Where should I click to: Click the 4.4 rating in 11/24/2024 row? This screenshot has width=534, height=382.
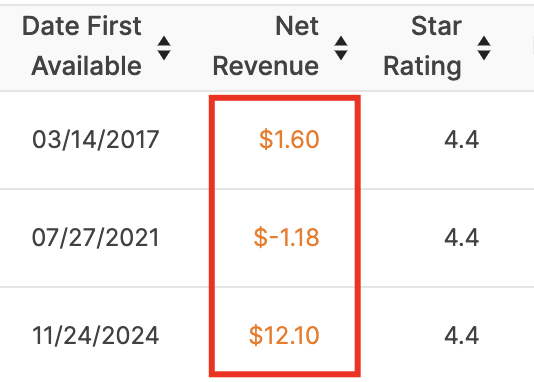point(461,335)
